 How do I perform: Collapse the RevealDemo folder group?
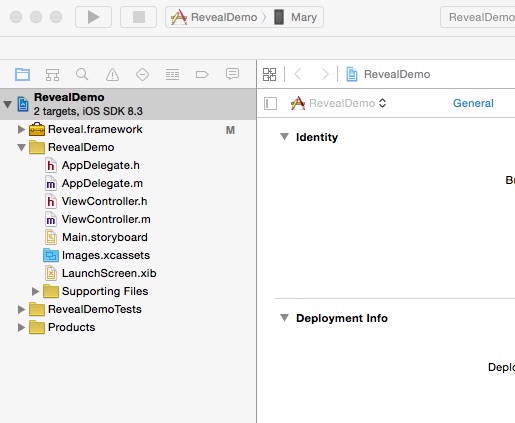pyautogui.click(x=21, y=147)
